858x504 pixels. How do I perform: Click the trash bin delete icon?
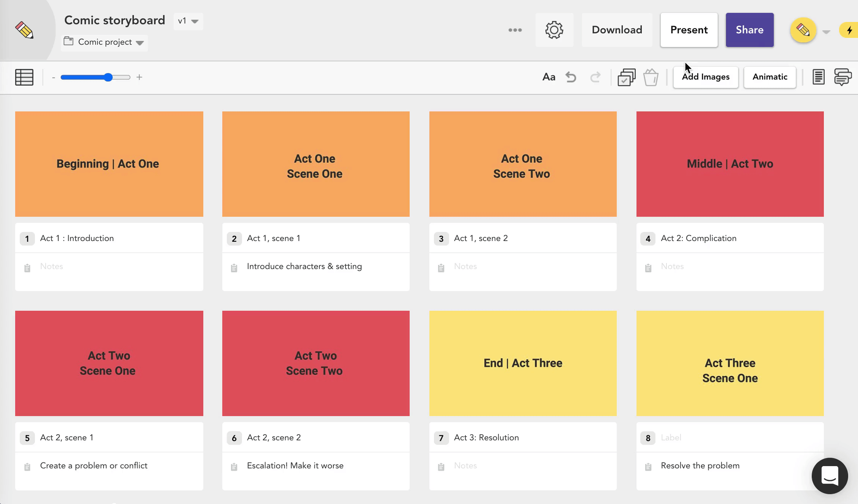point(651,77)
